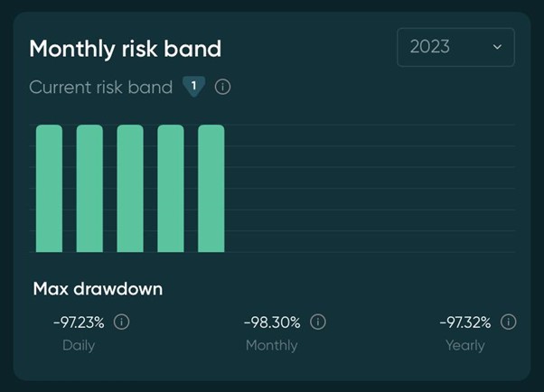544x392 pixels.
Task: Click the -98.30% drawdown value
Action: point(272,322)
